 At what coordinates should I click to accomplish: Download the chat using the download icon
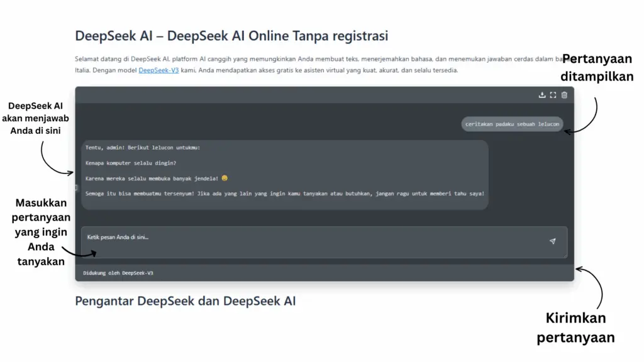[x=542, y=95]
